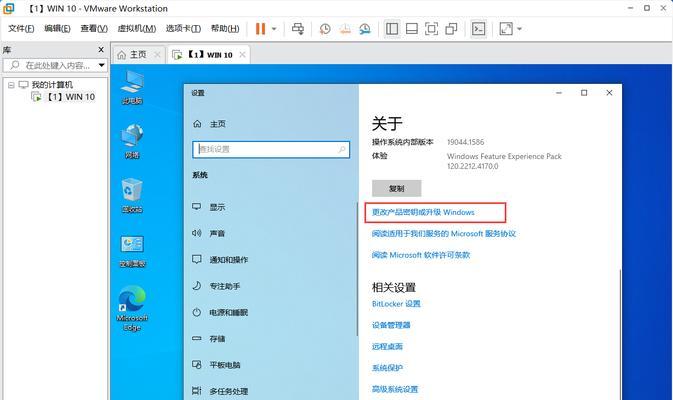Click the VMware pause virtual machine button
Screen dimensions: 673x400
click(260, 29)
